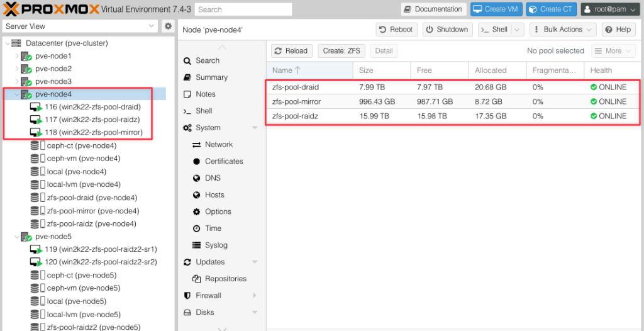Reload the ZFS pool list

click(x=292, y=51)
